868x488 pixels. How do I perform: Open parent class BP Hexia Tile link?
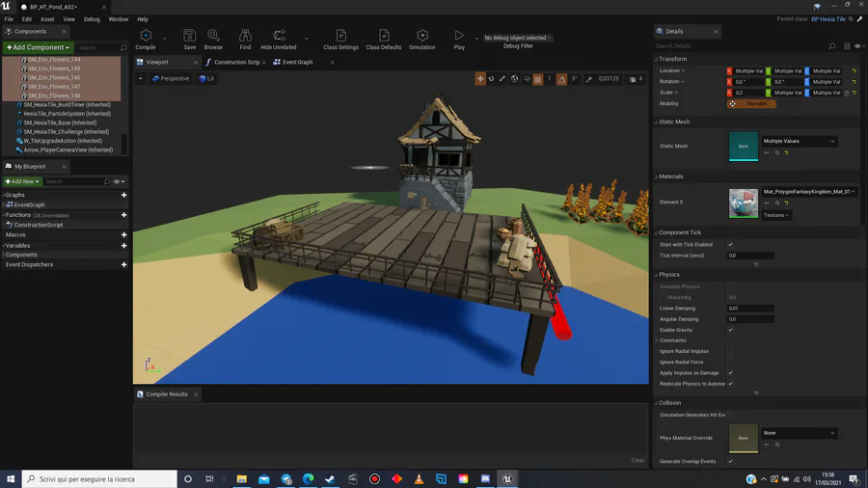coord(828,19)
